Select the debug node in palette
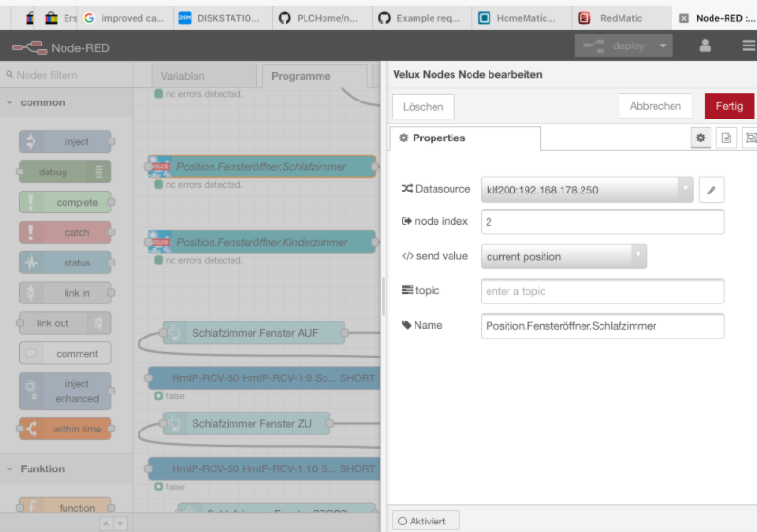Screen dimensions: 757x532 (65, 173)
